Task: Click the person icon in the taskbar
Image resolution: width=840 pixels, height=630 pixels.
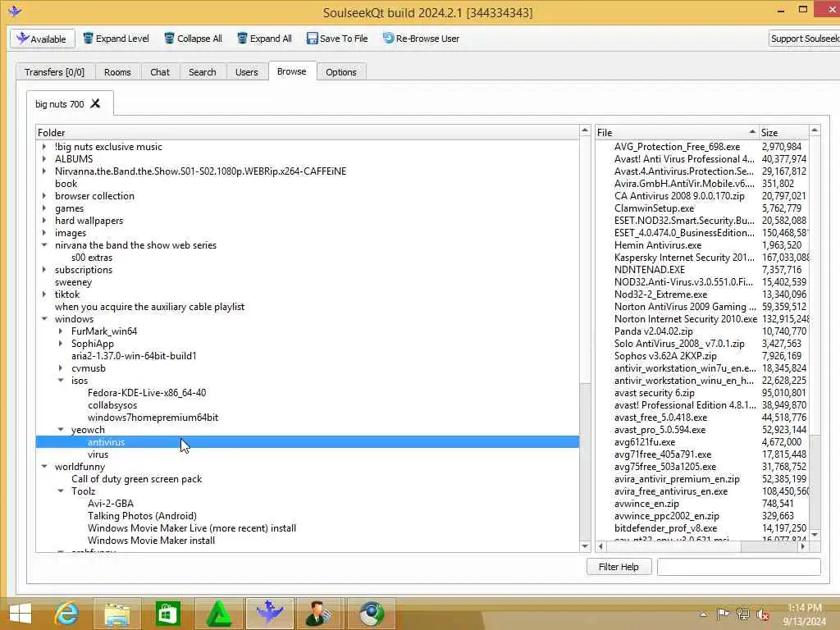Action: pos(319,614)
